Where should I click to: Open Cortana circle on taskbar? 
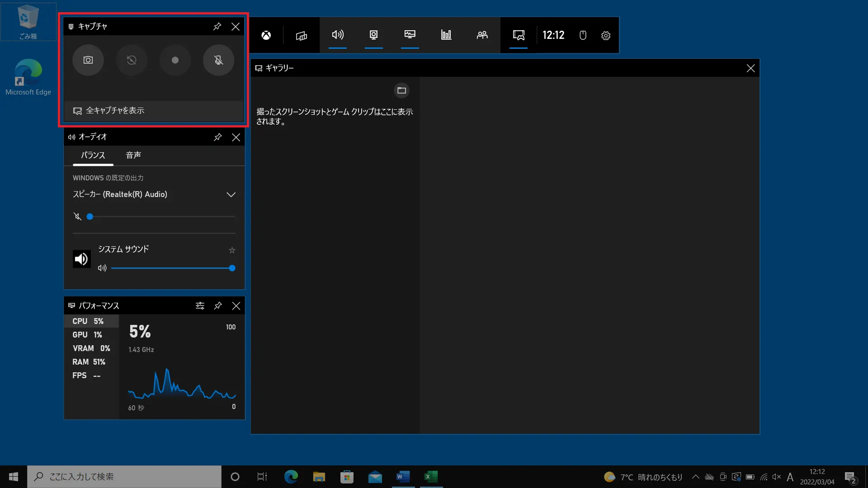(235, 477)
